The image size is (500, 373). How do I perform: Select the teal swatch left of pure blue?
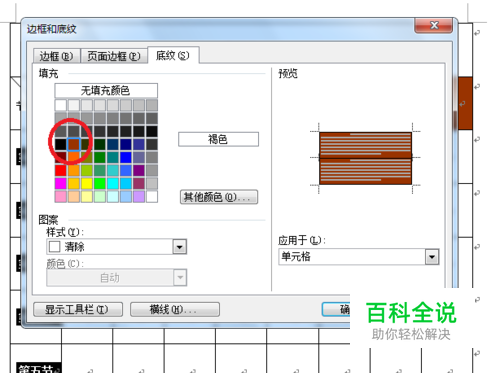click(113, 157)
